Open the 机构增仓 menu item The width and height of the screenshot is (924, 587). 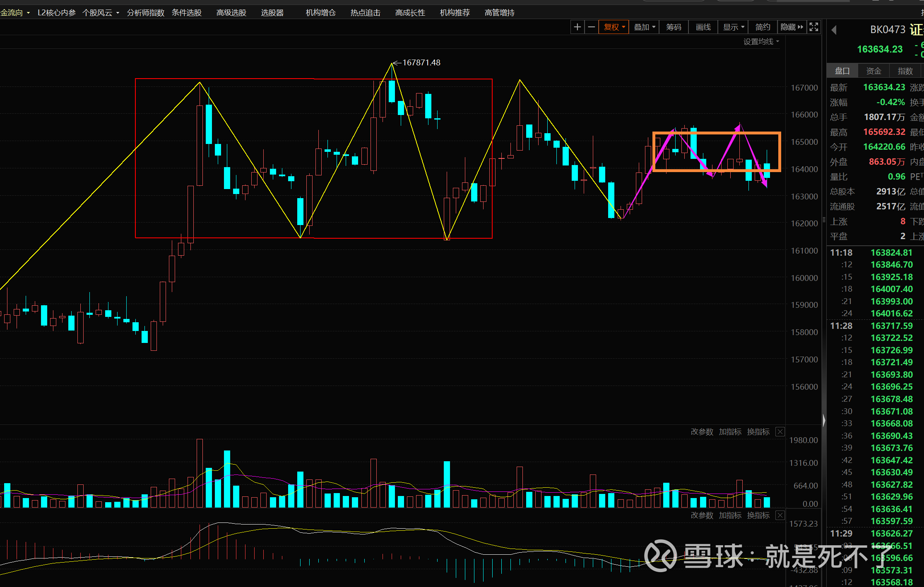(320, 13)
